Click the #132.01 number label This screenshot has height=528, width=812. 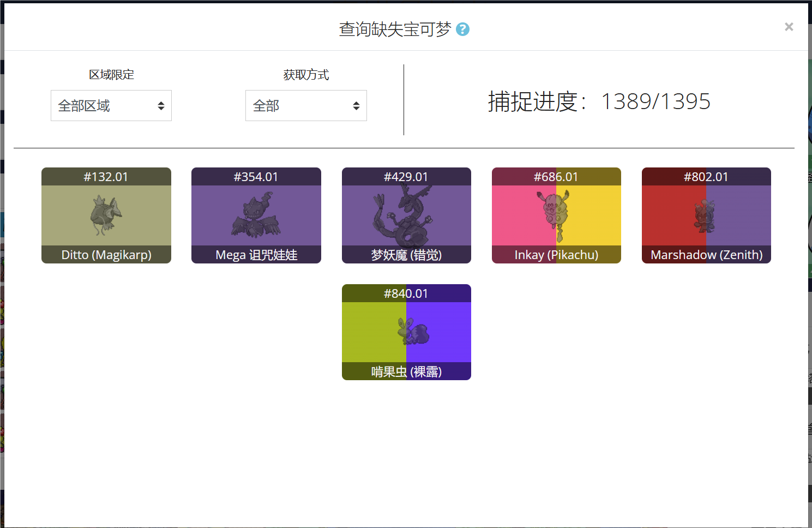point(106,177)
